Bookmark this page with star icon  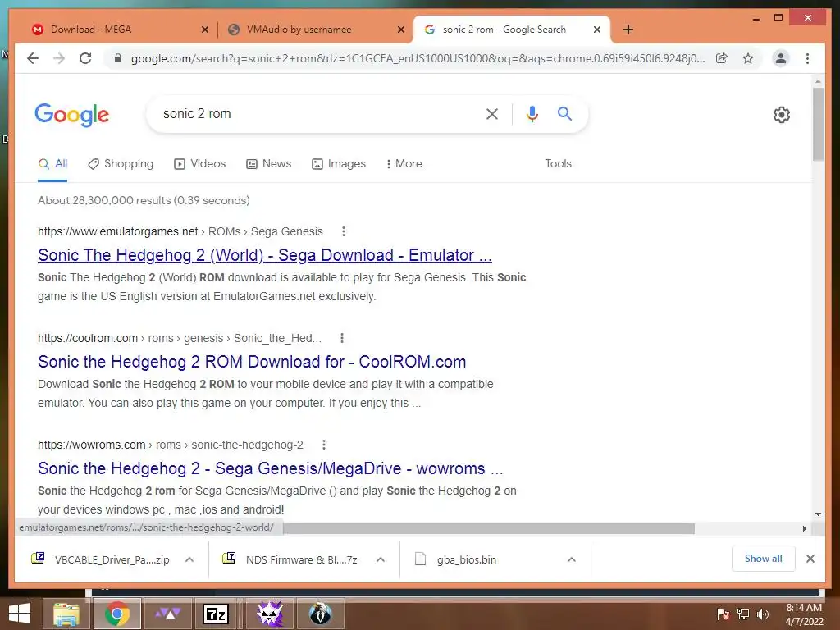click(748, 58)
